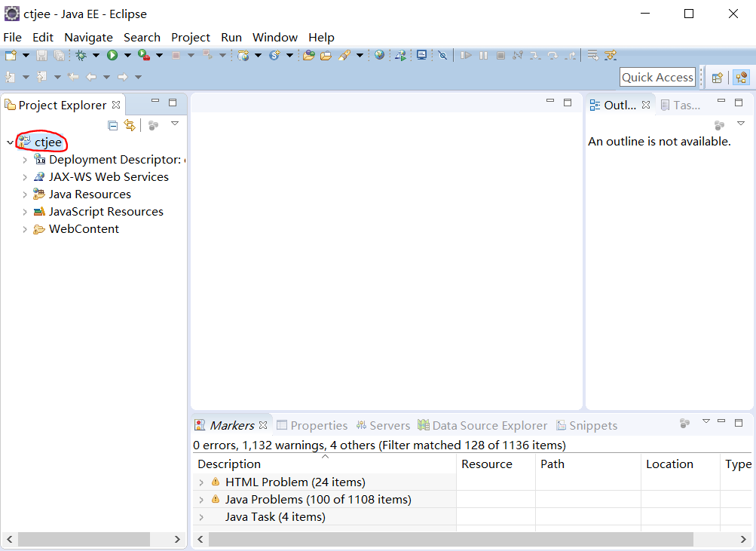Expand the Java Task (4 items) group

click(201, 517)
